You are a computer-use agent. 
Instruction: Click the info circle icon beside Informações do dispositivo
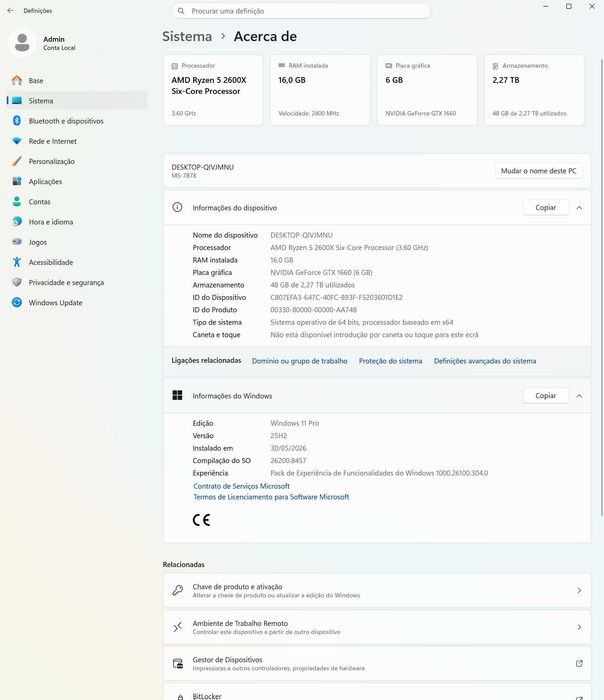177,207
